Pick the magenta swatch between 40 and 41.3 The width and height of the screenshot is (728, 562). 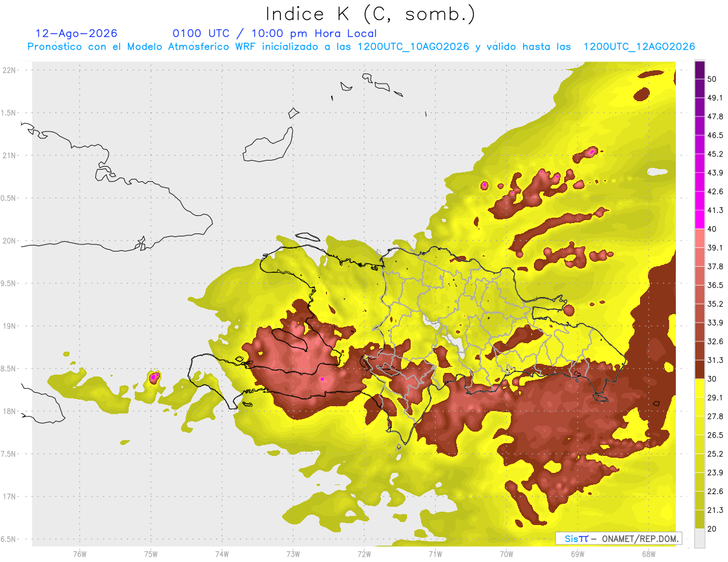699,219
